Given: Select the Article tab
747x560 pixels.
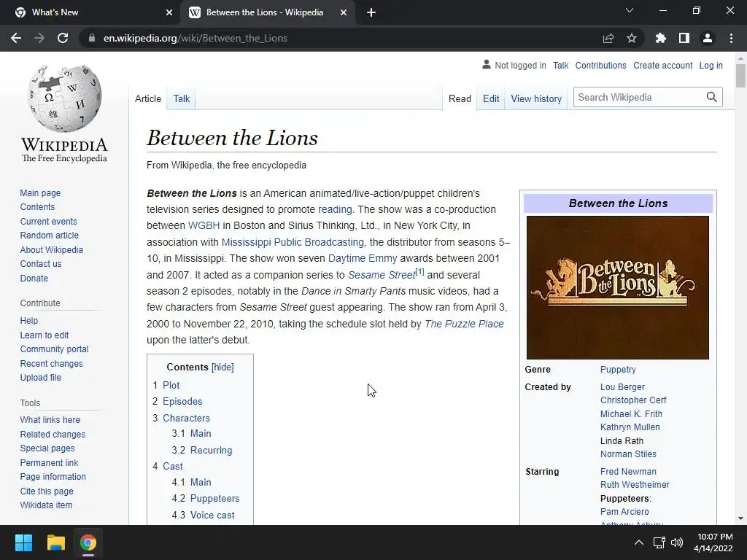Looking at the screenshot, I should point(148,98).
